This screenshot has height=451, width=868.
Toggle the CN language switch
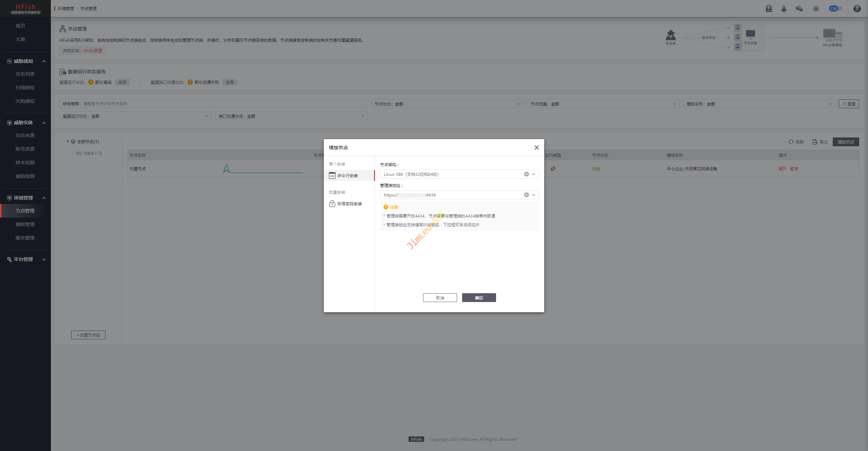tap(835, 9)
